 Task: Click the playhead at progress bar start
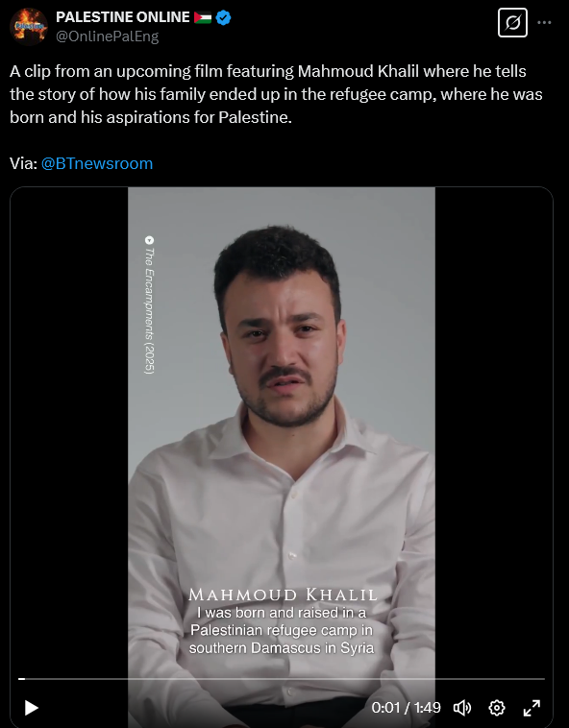(x=21, y=679)
